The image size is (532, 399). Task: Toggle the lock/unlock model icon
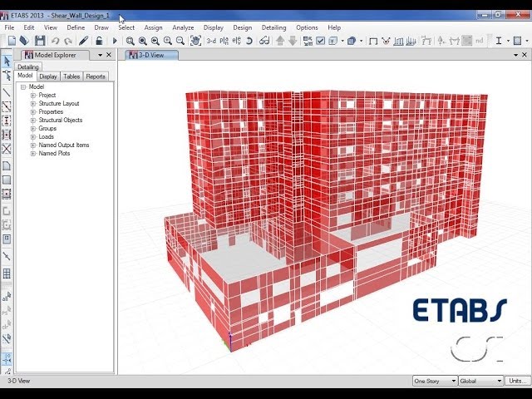99,41
